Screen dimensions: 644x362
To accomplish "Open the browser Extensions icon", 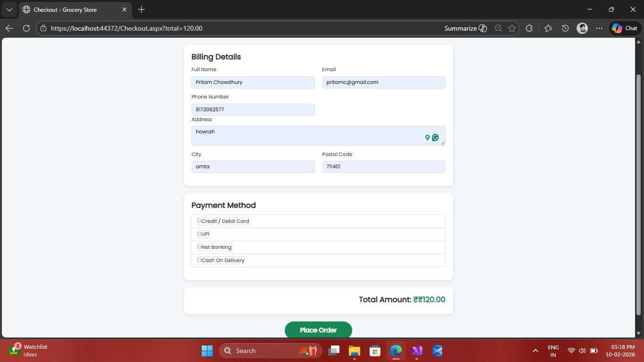I will click(x=529, y=28).
